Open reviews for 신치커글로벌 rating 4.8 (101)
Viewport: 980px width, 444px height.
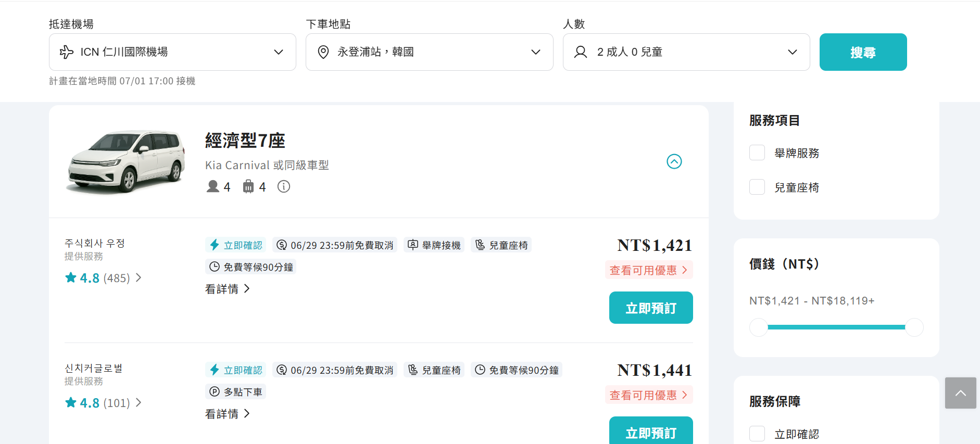[103, 403]
